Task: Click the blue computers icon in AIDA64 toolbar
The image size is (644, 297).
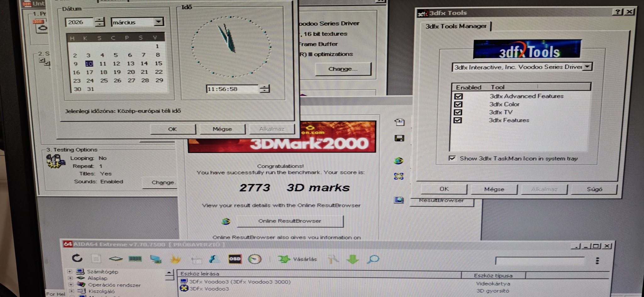Action: [x=156, y=259]
